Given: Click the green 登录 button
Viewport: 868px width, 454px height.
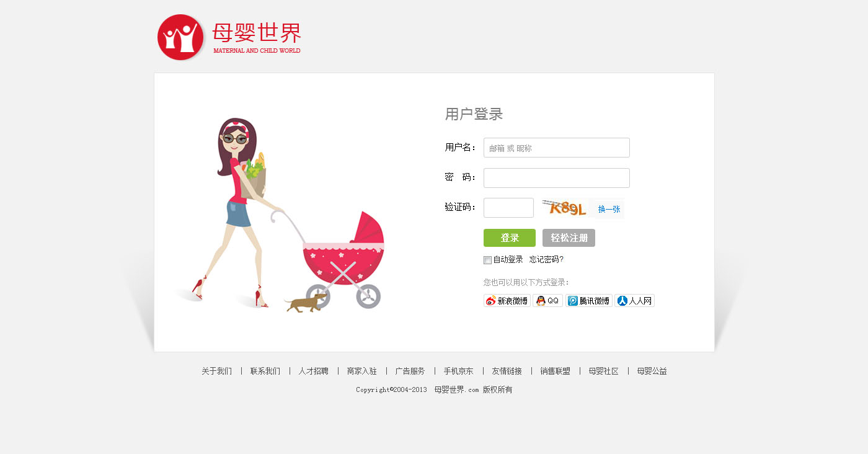Looking at the screenshot, I should (510, 238).
